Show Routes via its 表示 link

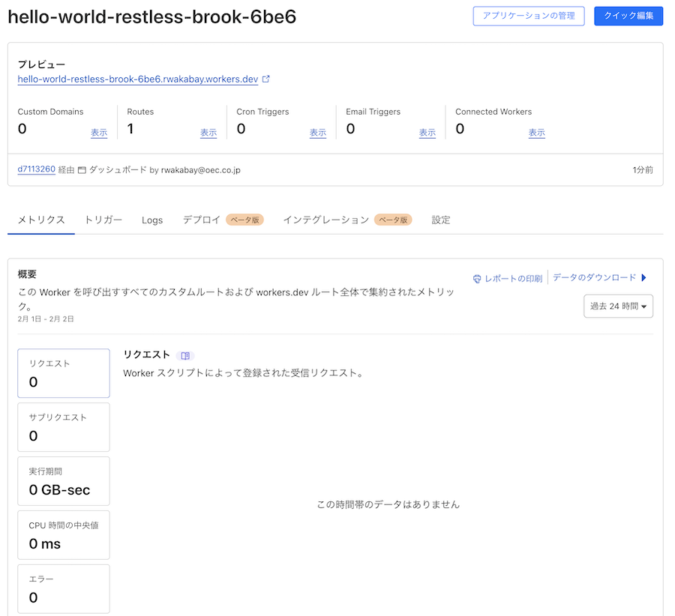point(208,132)
